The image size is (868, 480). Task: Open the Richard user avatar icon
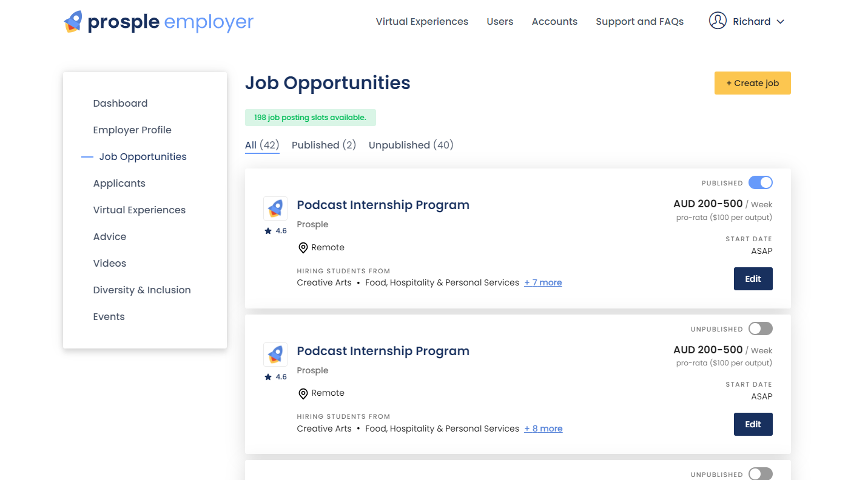click(x=718, y=21)
